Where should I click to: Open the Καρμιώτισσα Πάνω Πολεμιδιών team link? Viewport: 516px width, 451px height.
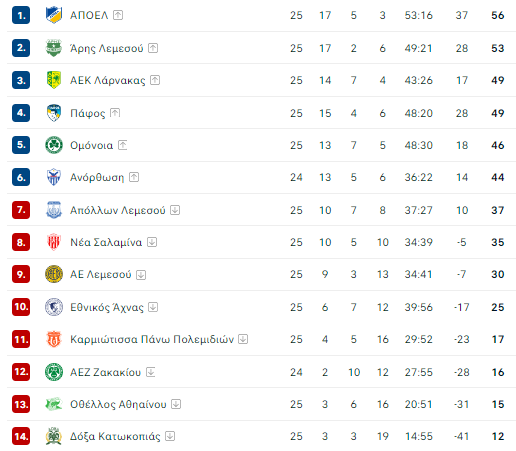pos(152,339)
